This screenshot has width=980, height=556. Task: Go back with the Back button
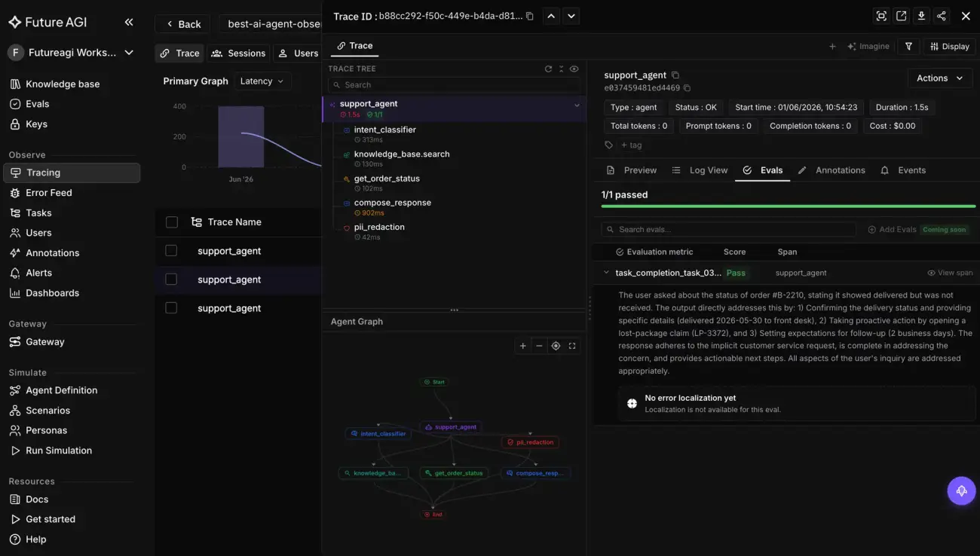click(182, 24)
